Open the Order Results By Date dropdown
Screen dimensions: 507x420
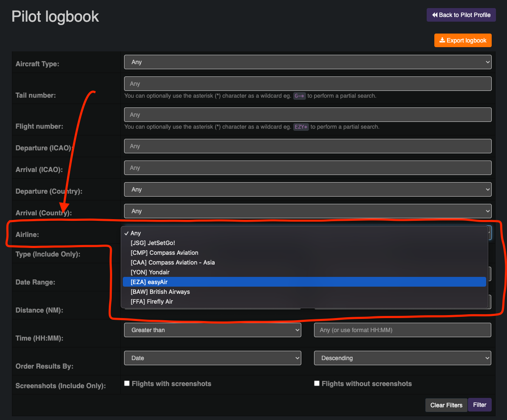(212, 358)
